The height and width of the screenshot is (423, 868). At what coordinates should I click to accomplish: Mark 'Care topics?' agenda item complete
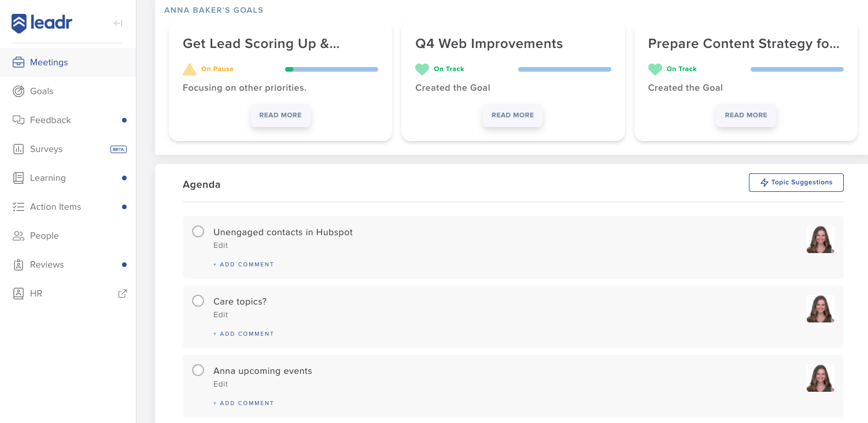(198, 301)
